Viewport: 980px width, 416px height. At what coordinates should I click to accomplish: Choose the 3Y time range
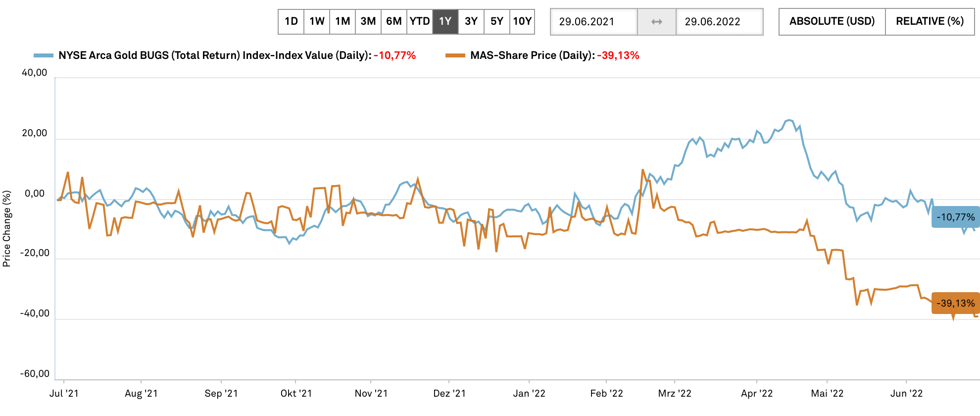471,22
